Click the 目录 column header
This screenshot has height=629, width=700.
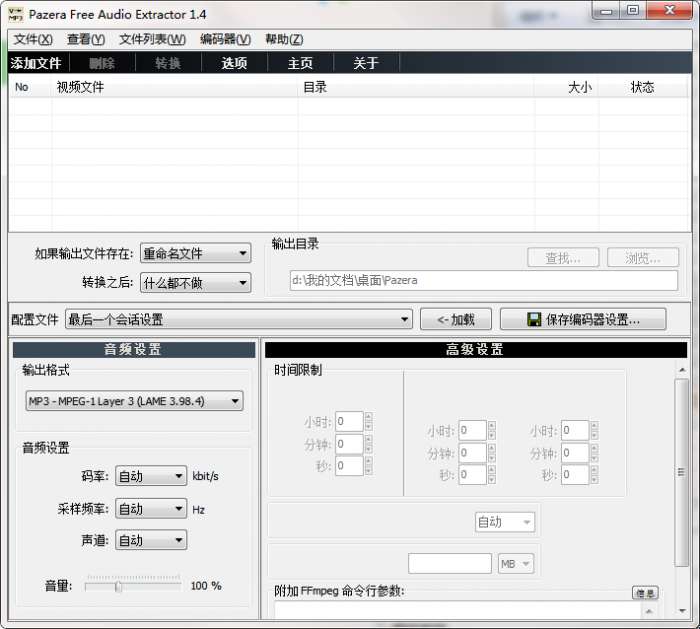[x=416, y=87]
